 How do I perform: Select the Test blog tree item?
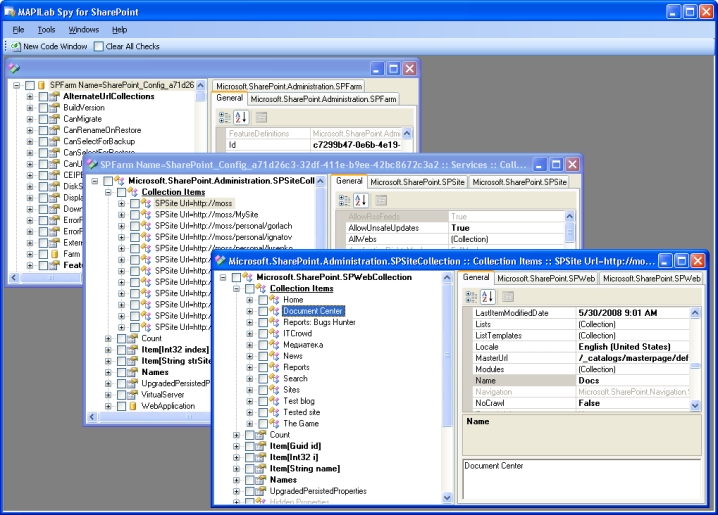click(x=300, y=401)
